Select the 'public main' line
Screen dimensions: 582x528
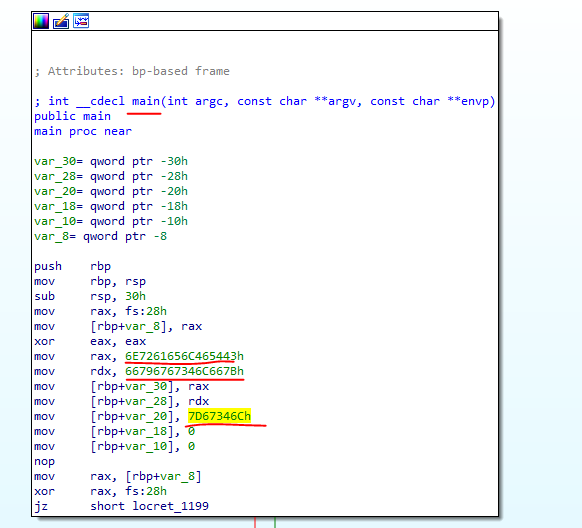coord(72,117)
